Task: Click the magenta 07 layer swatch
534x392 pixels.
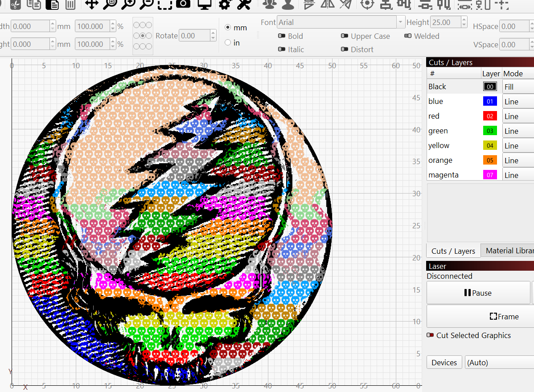Action: (490, 174)
